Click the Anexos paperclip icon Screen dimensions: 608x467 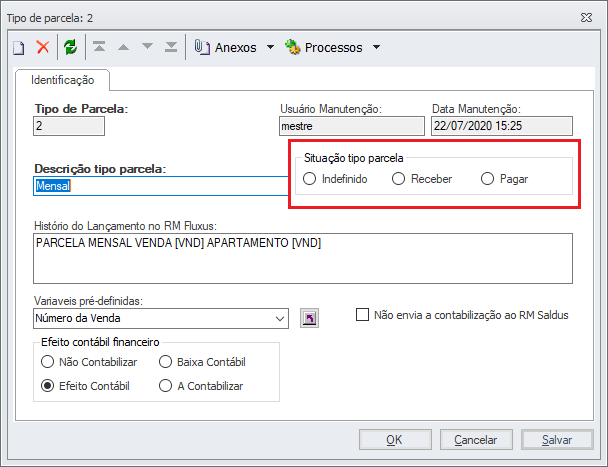click(x=202, y=47)
